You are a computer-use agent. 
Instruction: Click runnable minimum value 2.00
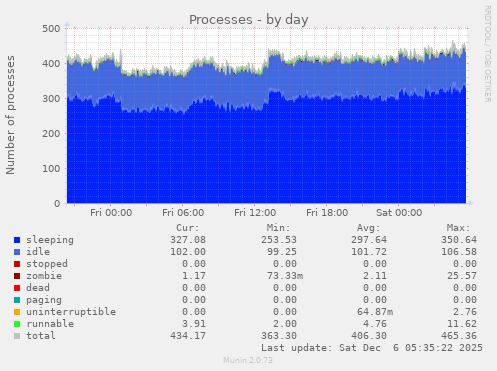[x=285, y=324]
